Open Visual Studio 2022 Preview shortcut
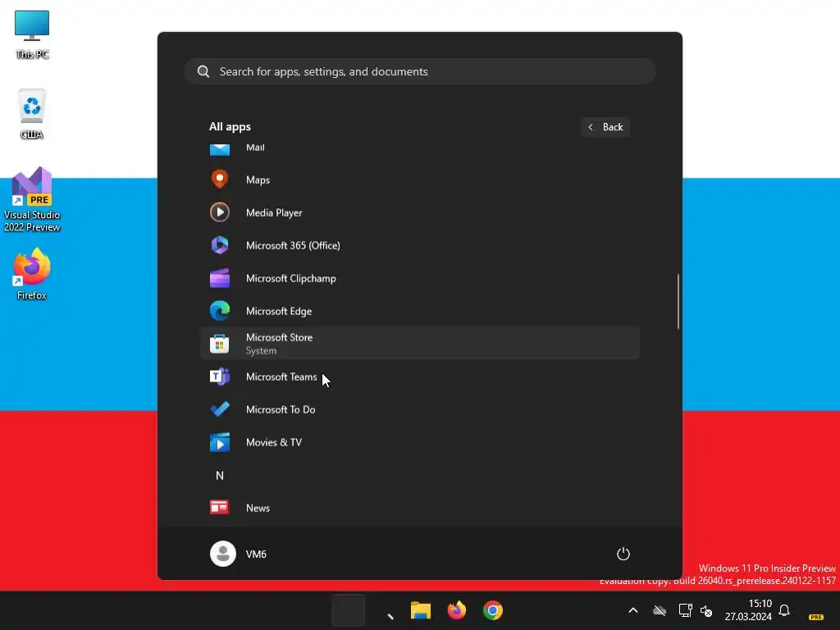Screen dimensions: 840x630 point(32,200)
